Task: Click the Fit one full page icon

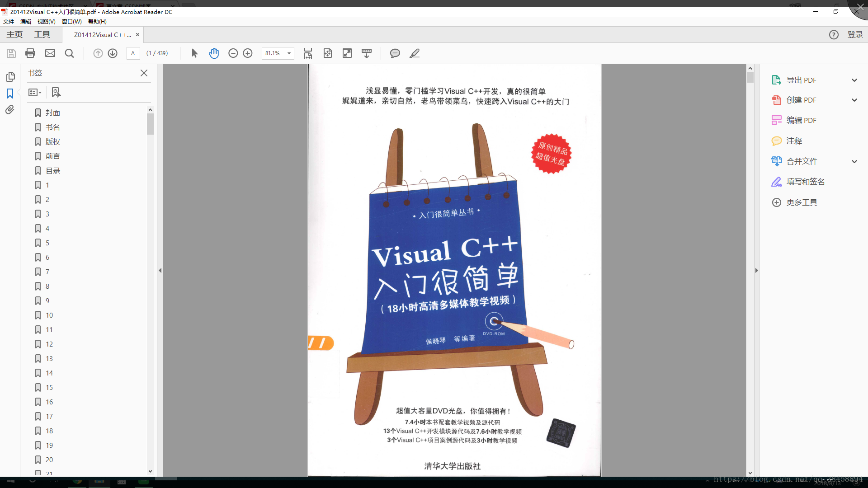Action: click(328, 53)
